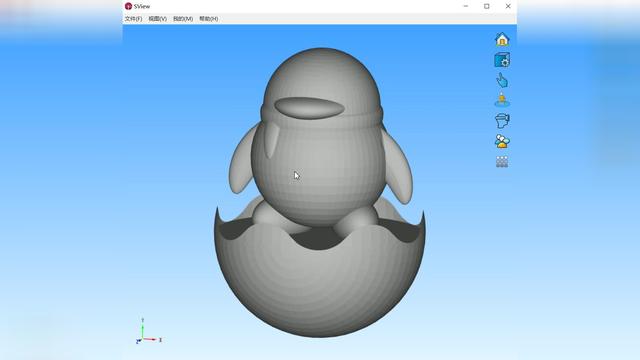640x360 pixels.
Task: Maximize the SView window
Action: click(x=487, y=6)
